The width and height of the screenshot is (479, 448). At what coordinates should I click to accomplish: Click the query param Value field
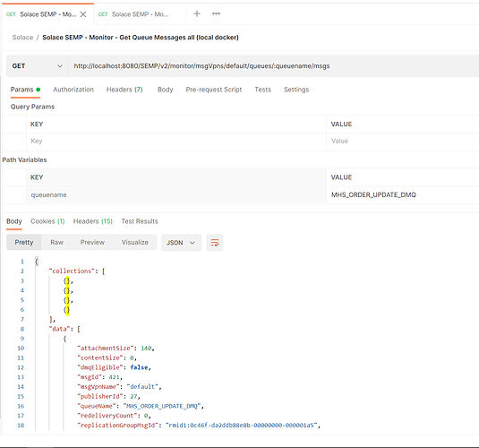[x=403, y=142]
